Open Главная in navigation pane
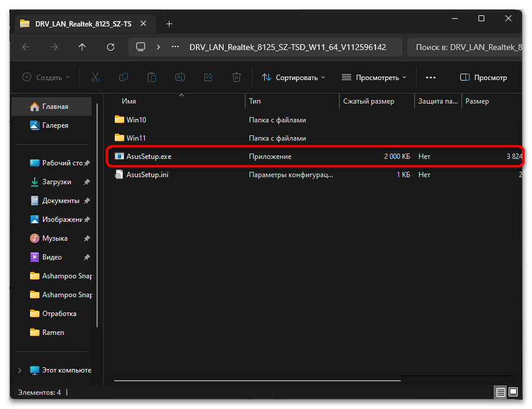The height and width of the screenshot is (409, 532). pyautogui.click(x=52, y=107)
